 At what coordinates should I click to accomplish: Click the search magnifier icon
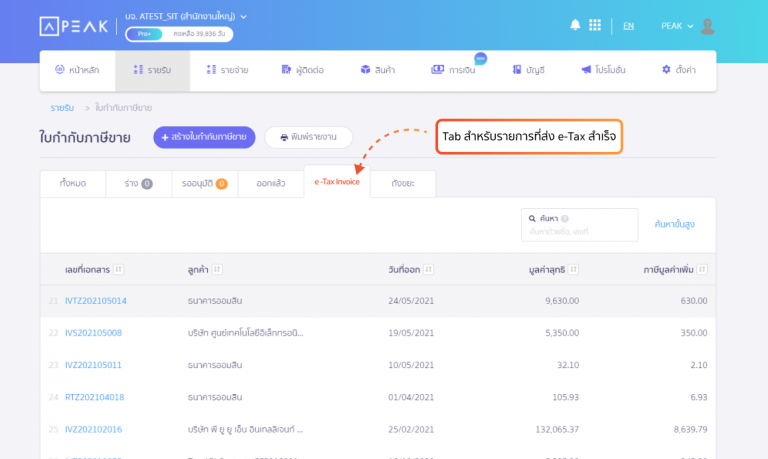point(532,218)
